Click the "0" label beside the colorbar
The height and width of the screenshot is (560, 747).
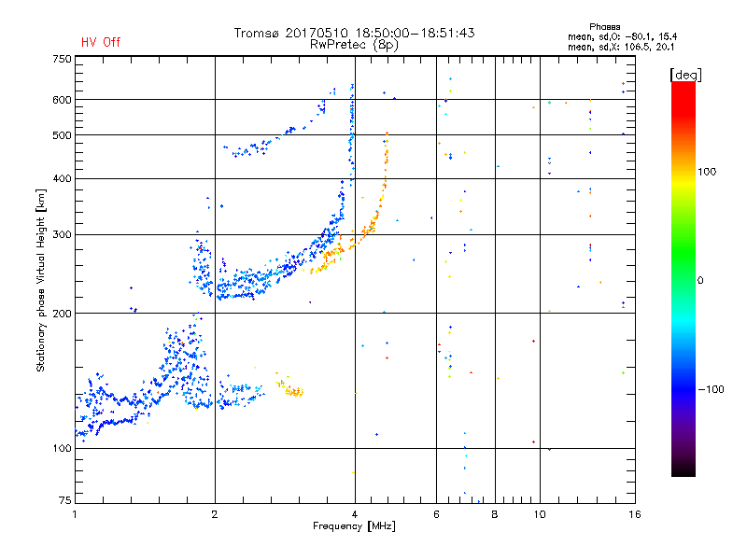700,280
